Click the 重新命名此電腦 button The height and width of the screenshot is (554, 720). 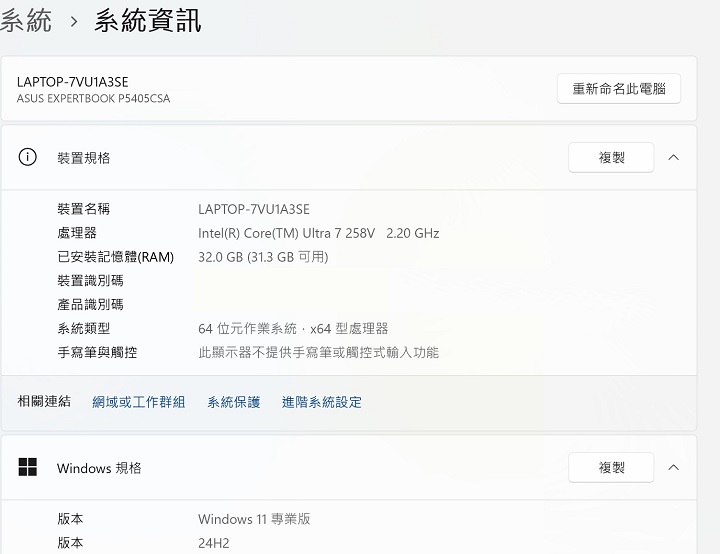click(x=619, y=88)
